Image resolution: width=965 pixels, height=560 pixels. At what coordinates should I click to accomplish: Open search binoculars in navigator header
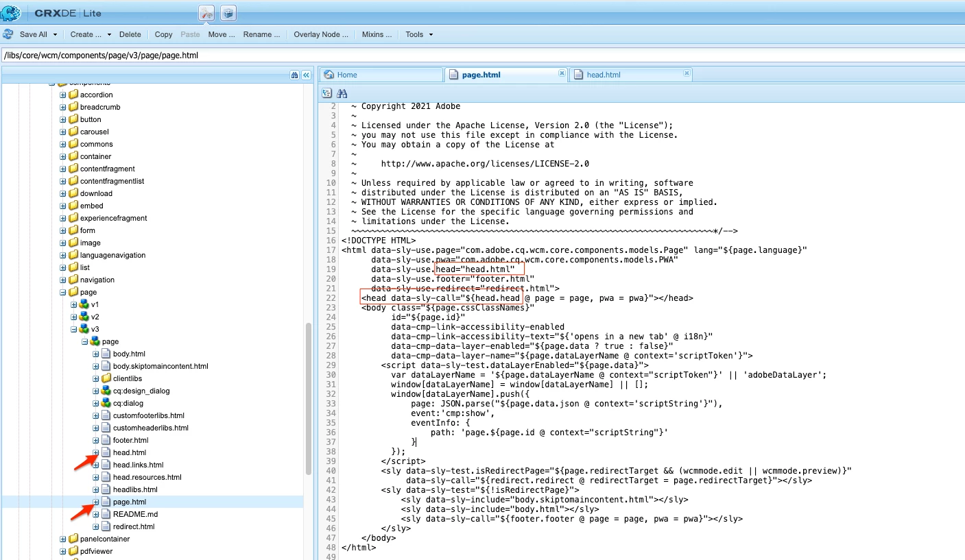[294, 75]
